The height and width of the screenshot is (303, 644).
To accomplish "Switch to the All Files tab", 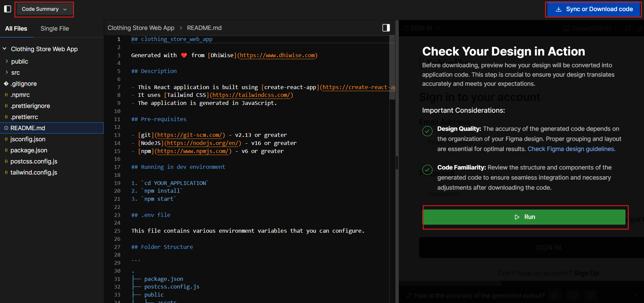I will pyautogui.click(x=16, y=29).
